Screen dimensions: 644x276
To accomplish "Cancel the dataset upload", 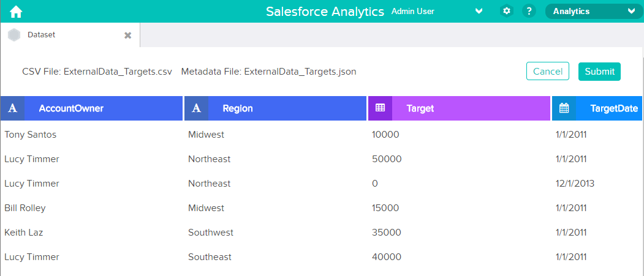I will 547,72.
